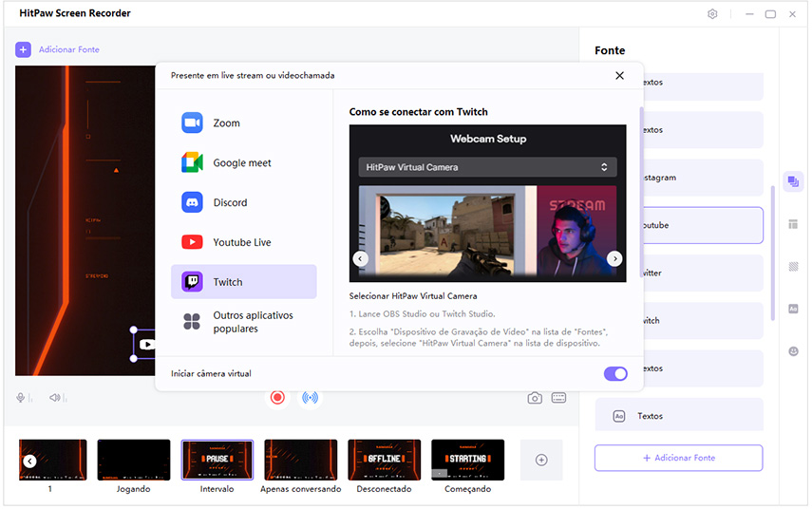Click the Google meet logo icon
Screen dimensions: 812x509
pyautogui.click(x=192, y=162)
